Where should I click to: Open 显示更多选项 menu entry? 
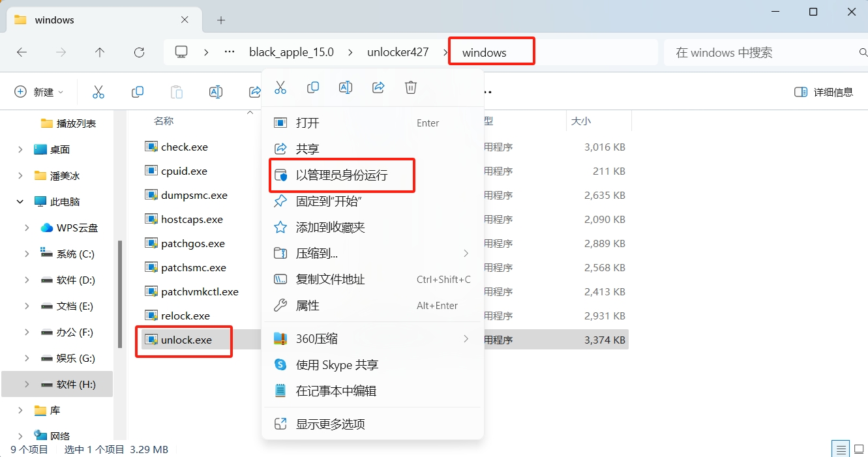[x=330, y=424]
